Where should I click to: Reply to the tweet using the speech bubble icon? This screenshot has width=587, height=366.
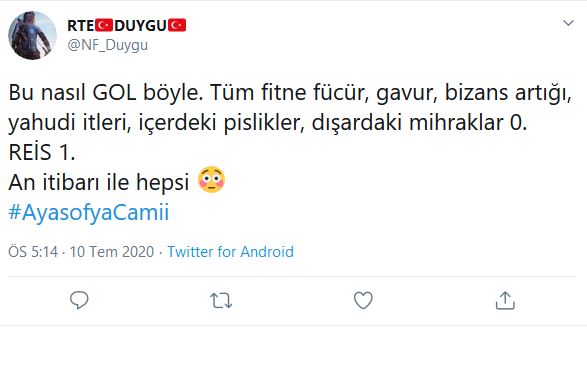(79, 300)
